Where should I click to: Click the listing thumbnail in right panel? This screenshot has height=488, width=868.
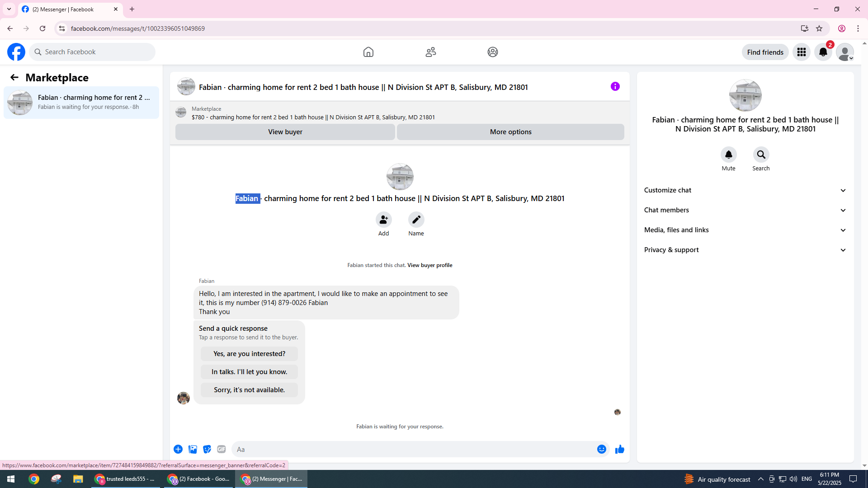pyautogui.click(x=745, y=95)
